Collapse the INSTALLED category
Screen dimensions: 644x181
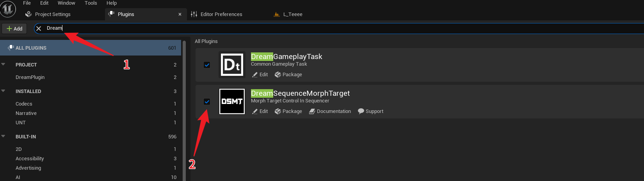(4, 91)
